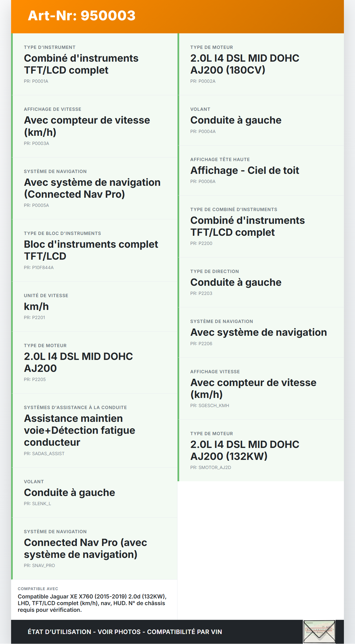This screenshot has width=355, height=644.
Task: Click the Art-Nr: 950003 header title
Action: [x=82, y=16]
